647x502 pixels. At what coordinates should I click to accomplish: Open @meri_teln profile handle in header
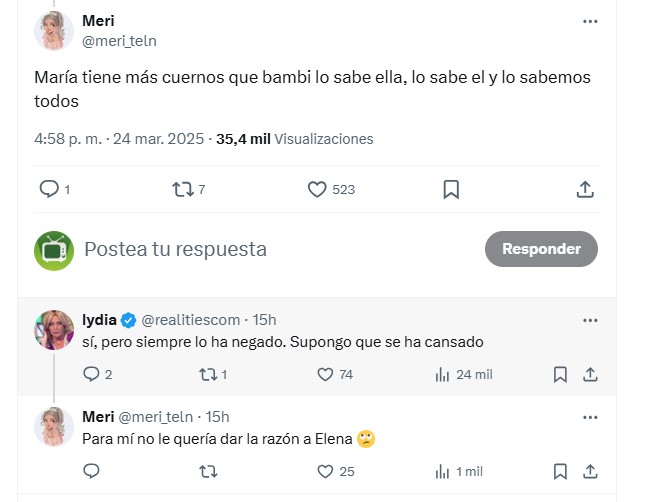click(x=119, y=41)
